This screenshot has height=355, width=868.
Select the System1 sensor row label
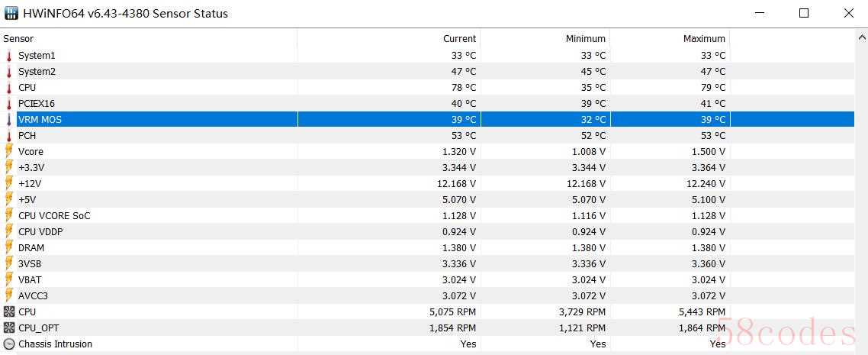37,56
